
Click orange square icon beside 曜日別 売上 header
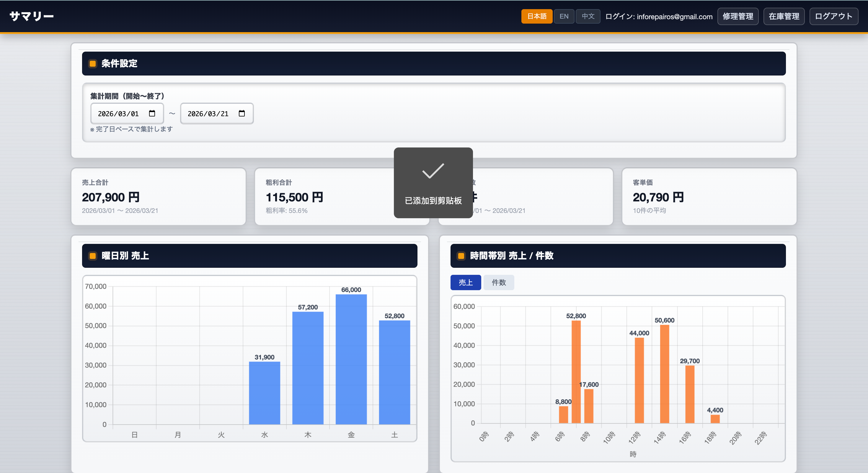[93, 256]
